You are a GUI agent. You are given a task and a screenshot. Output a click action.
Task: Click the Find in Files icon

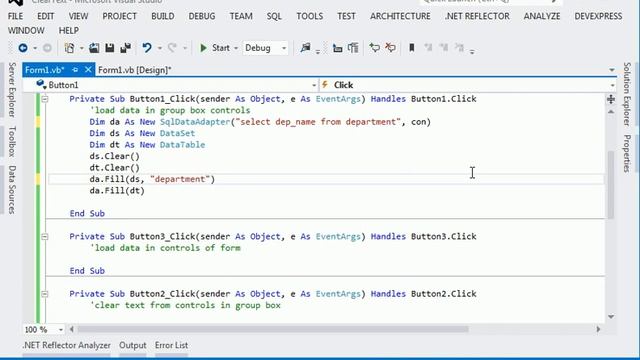[305, 48]
